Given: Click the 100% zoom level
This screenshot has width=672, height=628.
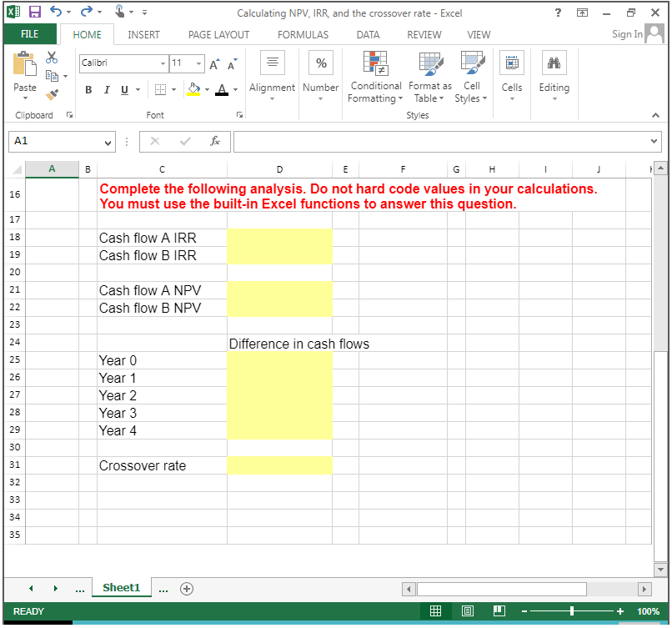Looking at the screenshot, I should click(x=648, y=611).
